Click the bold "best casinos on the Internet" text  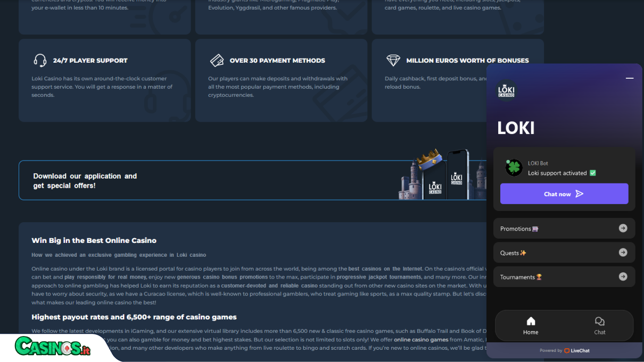[385, 269]
